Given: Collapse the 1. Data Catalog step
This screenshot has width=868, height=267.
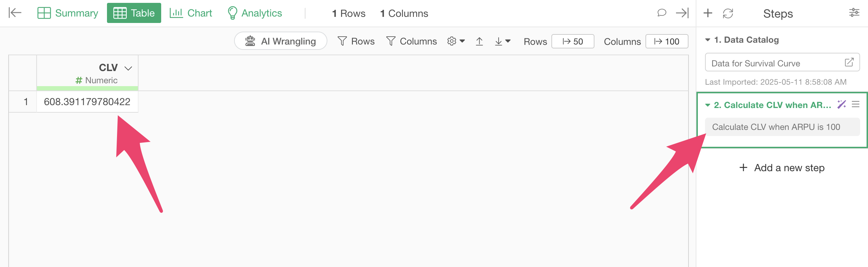Looking at the screenshot, I should point(708,40).
